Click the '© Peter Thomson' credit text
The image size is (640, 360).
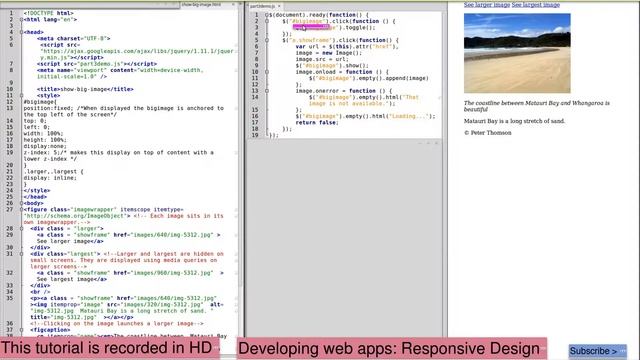pos(487,133)
